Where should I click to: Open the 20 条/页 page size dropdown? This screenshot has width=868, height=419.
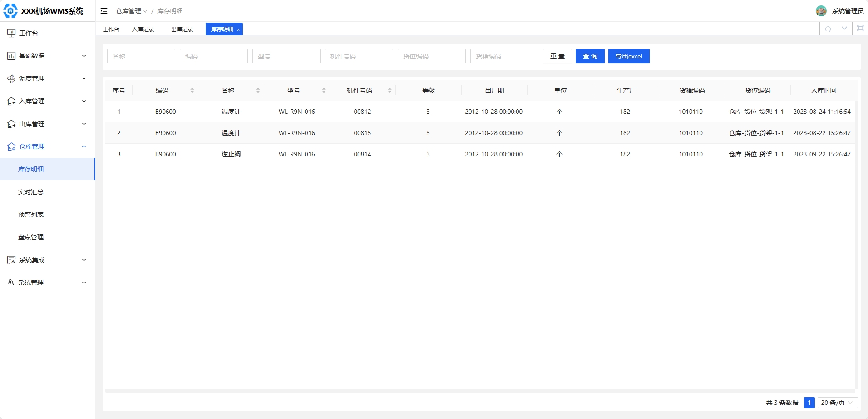pyautogui.click(x=838, y=403)
